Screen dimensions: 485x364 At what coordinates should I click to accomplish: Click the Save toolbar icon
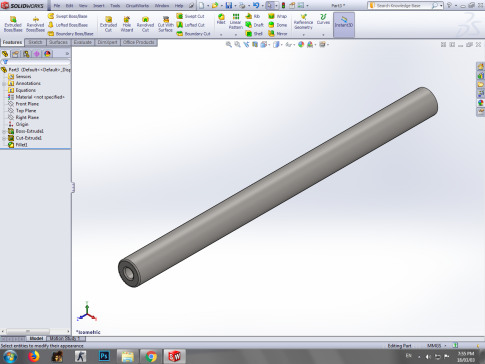click(229, 5)
